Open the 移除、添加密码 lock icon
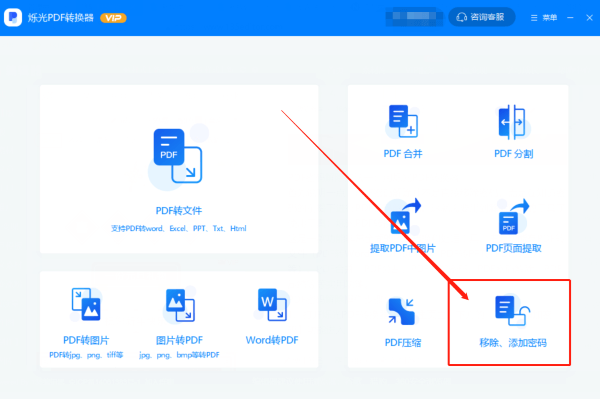The image size is (600, 399). point(512,311)
